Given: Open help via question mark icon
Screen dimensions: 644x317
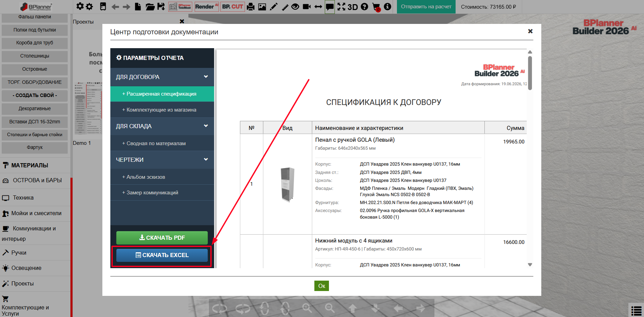Looking at the screenshot, I should click(364, 7).
